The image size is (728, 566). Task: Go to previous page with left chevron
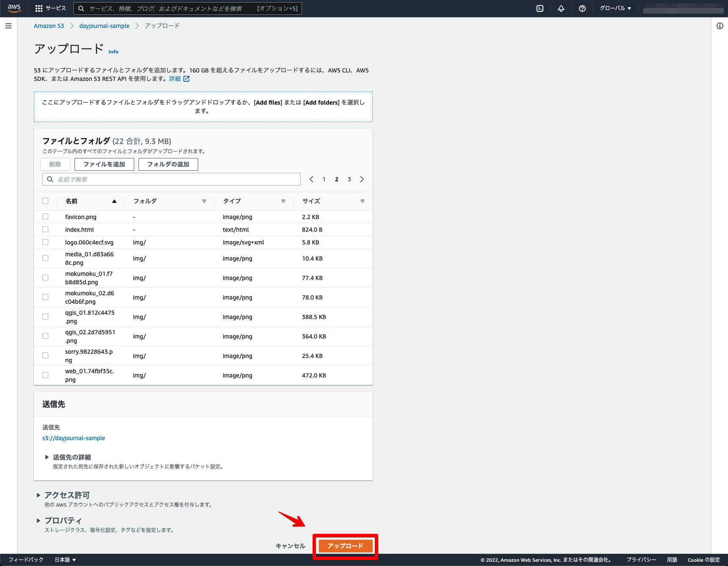[311, 179]
